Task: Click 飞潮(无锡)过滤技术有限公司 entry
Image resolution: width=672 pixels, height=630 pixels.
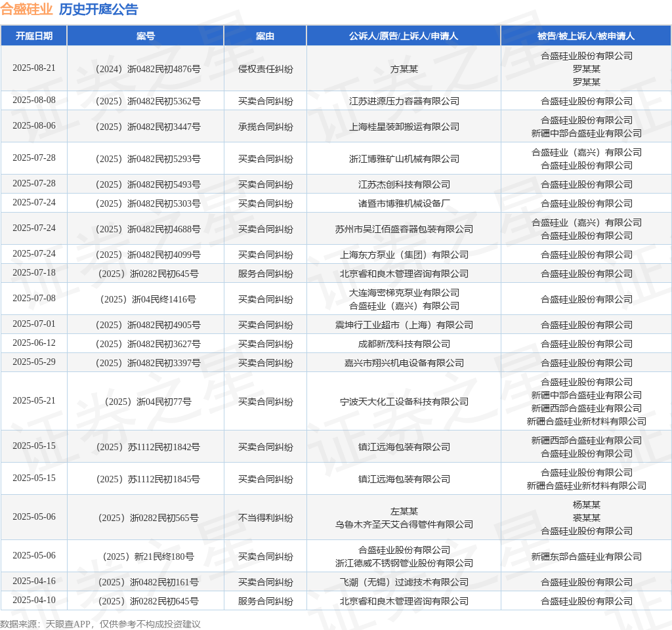Action: (x=404, y=582)
